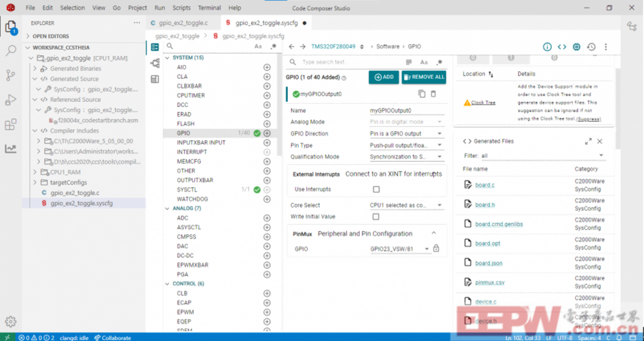Collapse the SYSTEM (15) module group
The image size is (644, 341).
(167, 58)
